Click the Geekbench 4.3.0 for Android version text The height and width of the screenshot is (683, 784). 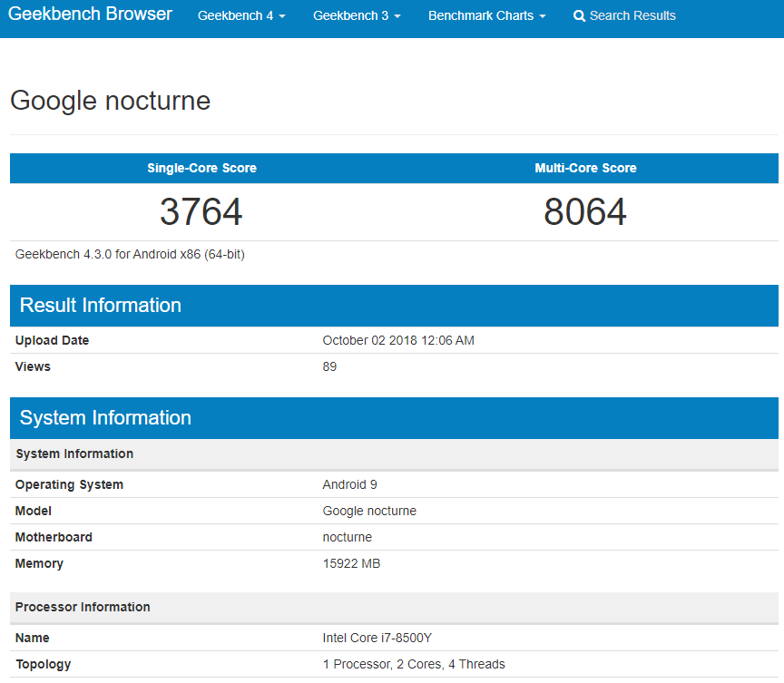click(130, 254)
